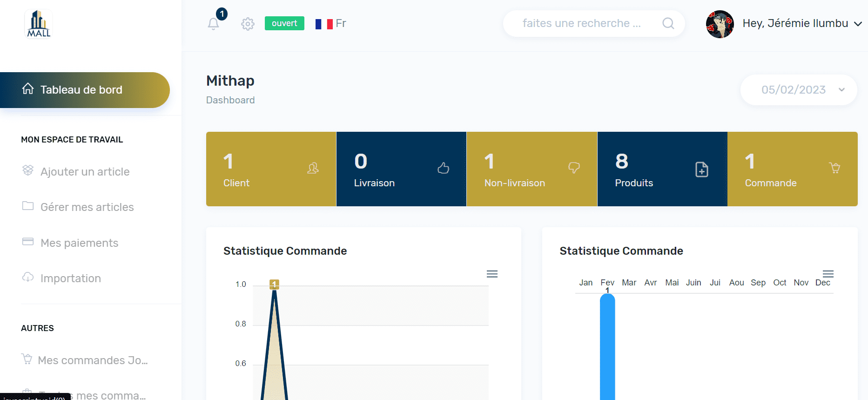Open the Fr language selector
This screenshot has width=868, height=400.
point(331,24)
